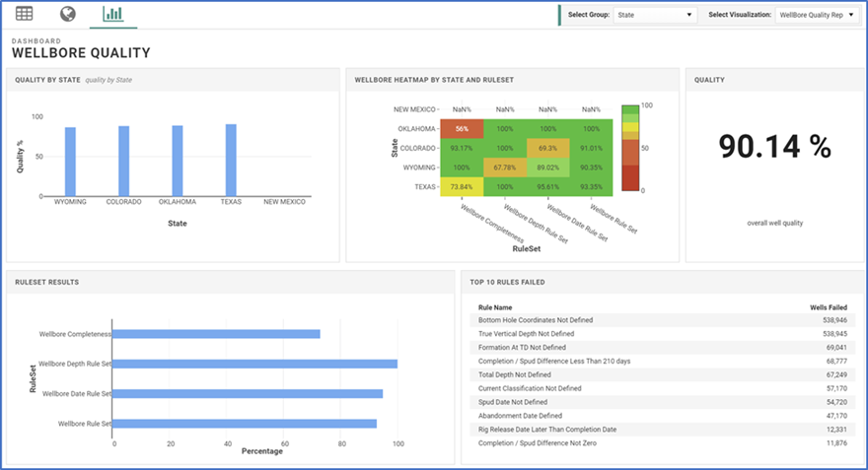868x470 pixels.
Task: Select the 93.17% Colorado heatmap cell
Action: [462, 148]
